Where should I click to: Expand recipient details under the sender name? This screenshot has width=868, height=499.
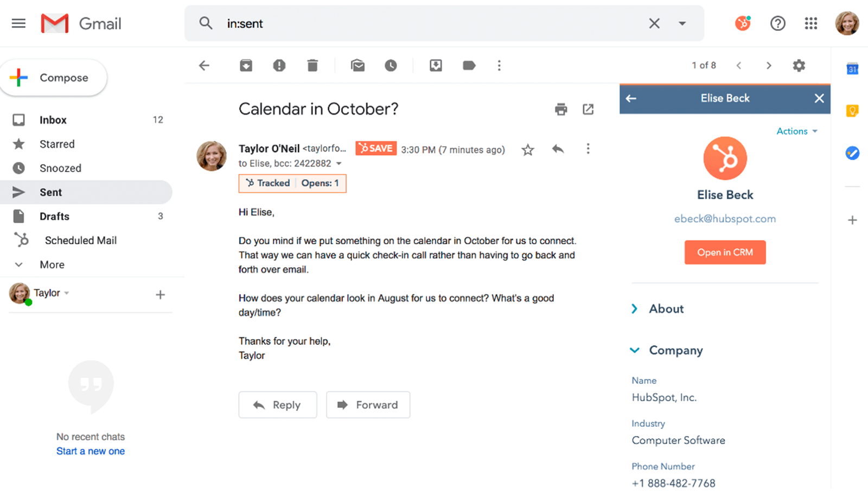(339, 163)
